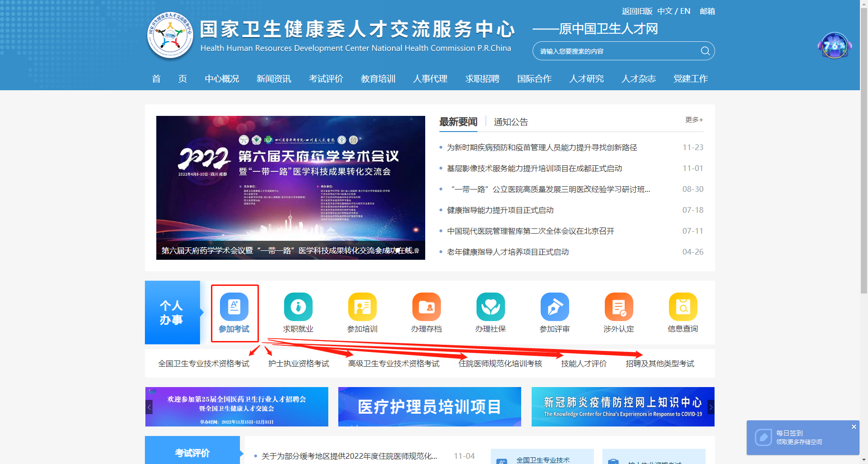
Task: Open 邮箱 mail link
Action: tap(707, 11)
